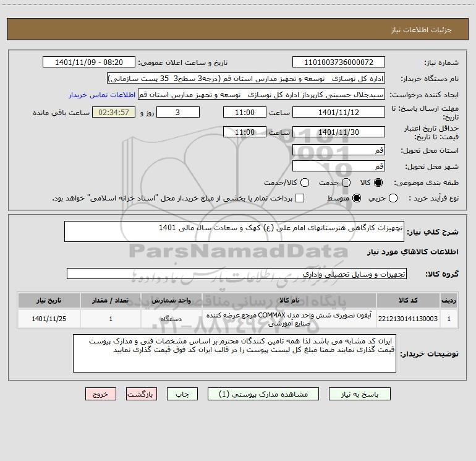Click the buyer organization name field
Screen dimensions: 476x461
(x=246, y=79)
